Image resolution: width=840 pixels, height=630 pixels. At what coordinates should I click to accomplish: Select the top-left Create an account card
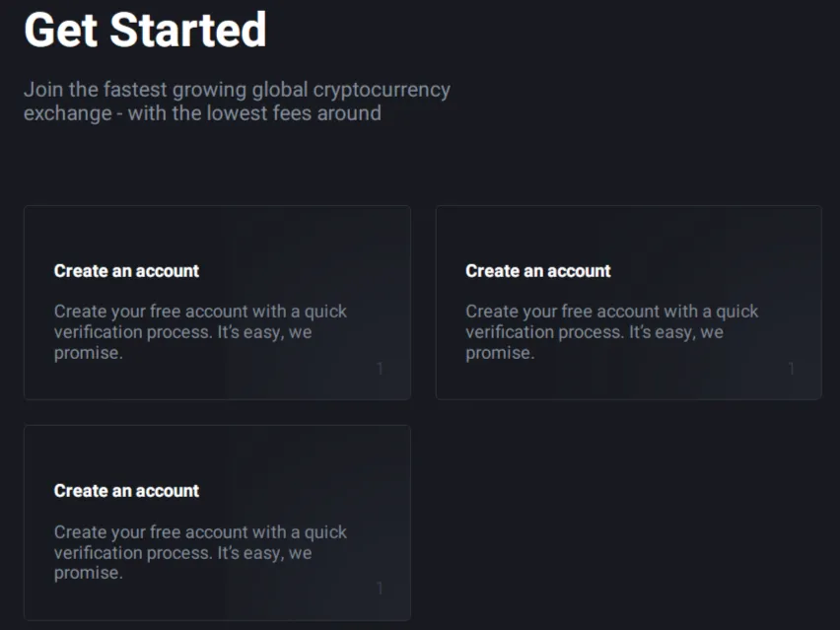[218, 303]
